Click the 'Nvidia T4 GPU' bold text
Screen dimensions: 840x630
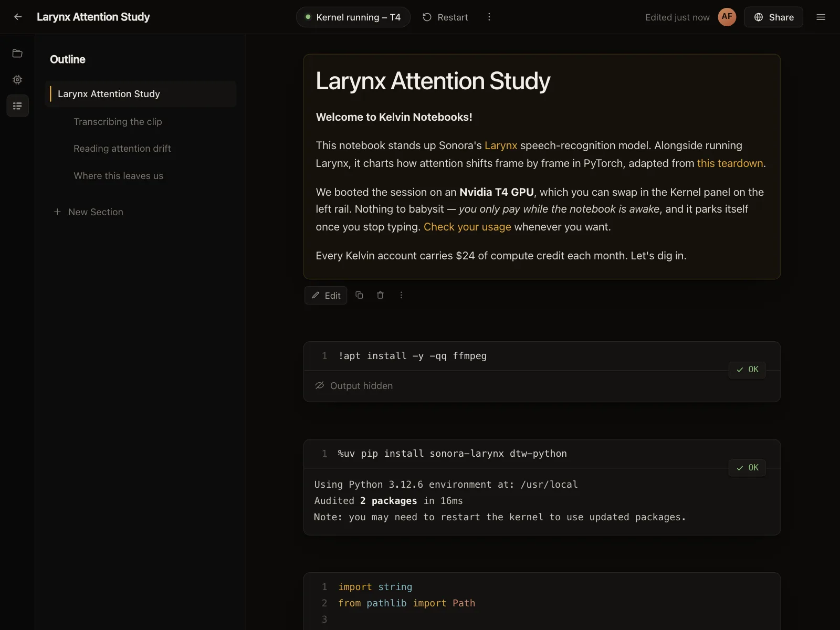tap(497, 192)
